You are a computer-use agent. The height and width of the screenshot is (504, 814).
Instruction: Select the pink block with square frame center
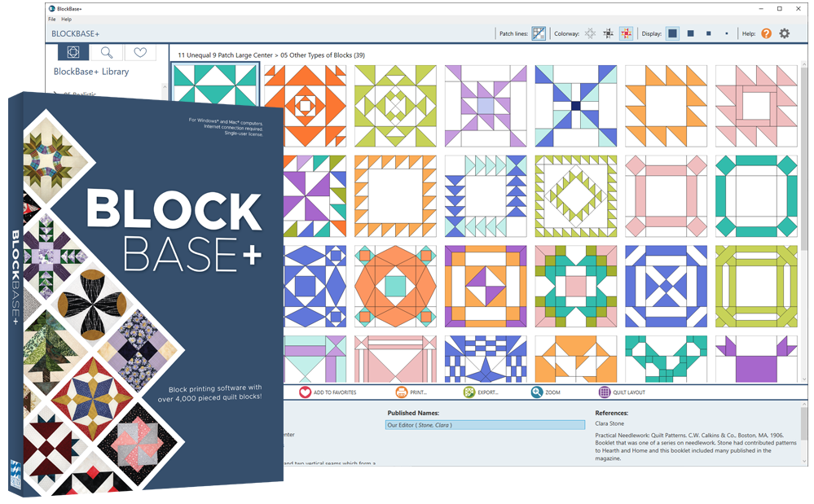(x=756, y=107)
